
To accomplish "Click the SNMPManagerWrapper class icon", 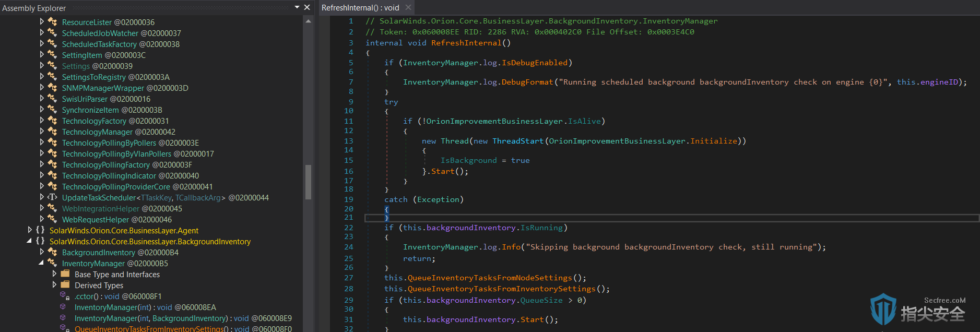I will click(x=52, y=88).
